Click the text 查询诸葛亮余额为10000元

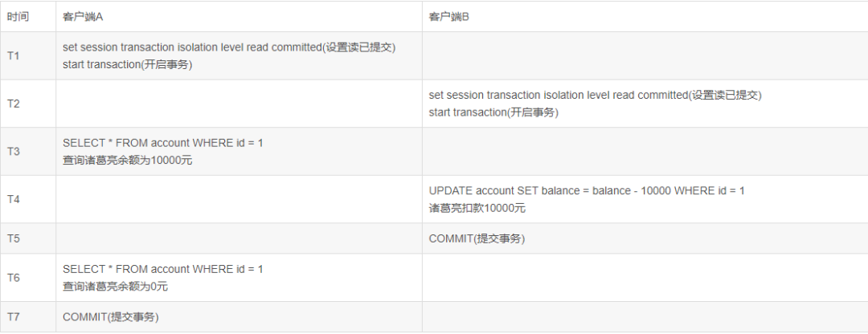point(127,160)
